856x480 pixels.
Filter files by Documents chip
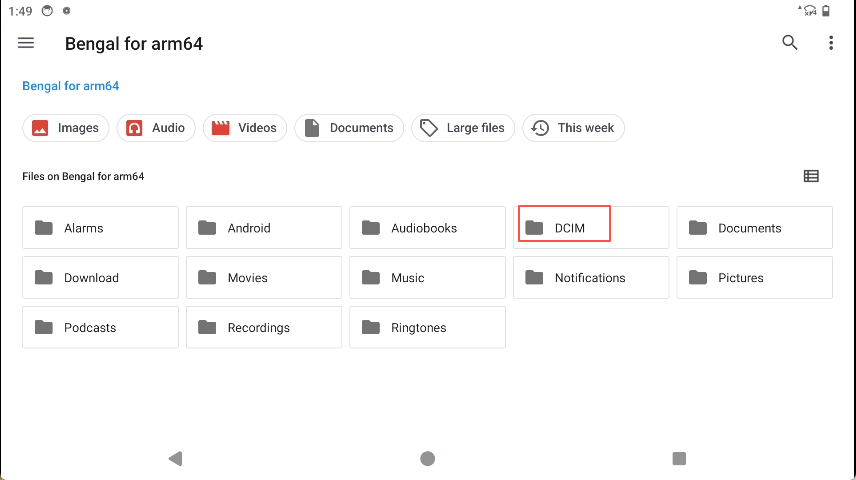pos(349,128)
